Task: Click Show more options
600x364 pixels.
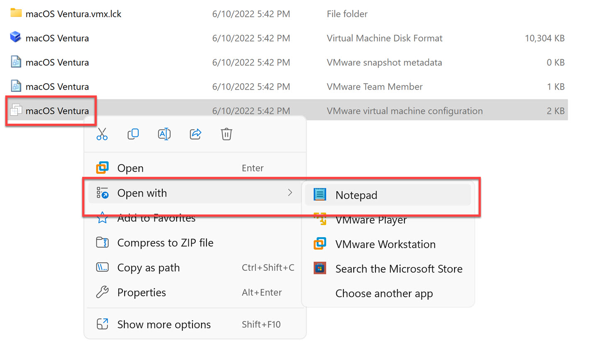Action: click(x=164, y=324)
